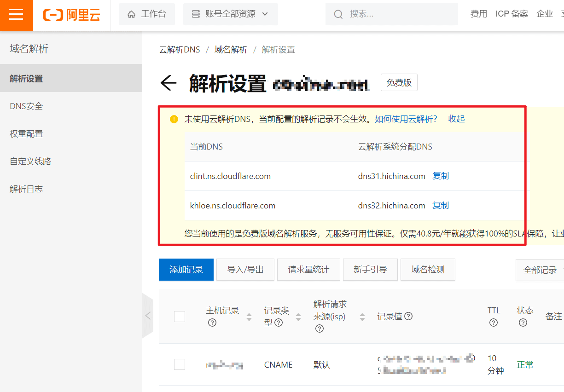
Task: Copy dns31.hichina.com via 复制 link
Action: [x=441, y=176]
